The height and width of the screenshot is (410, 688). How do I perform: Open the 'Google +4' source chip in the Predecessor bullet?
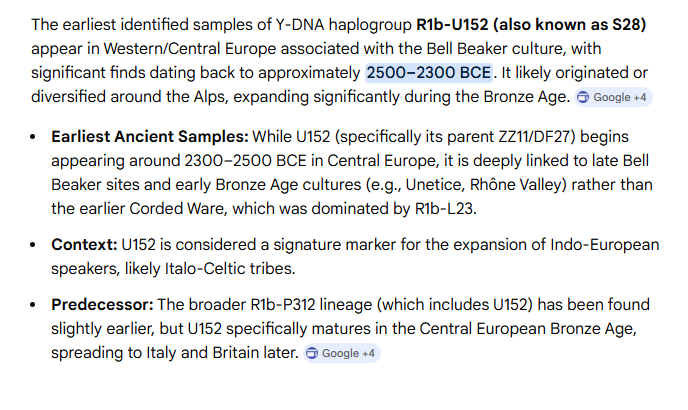(x=341, y=353)
